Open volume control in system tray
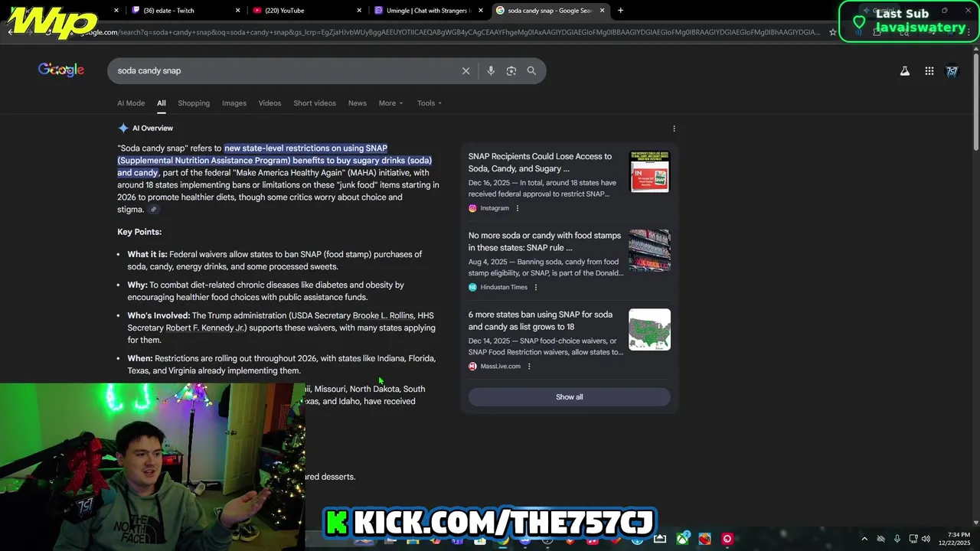 pyautogui.click(x=926, y=539)
